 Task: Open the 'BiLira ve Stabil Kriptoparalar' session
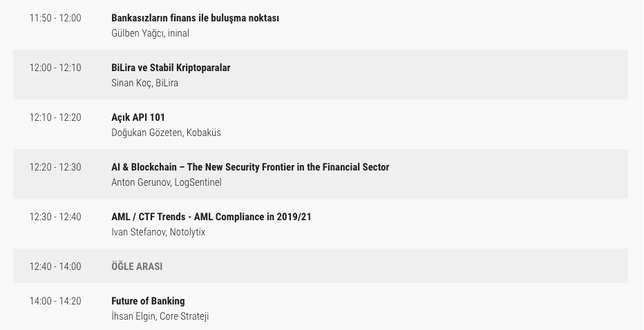tap(171, 68)
